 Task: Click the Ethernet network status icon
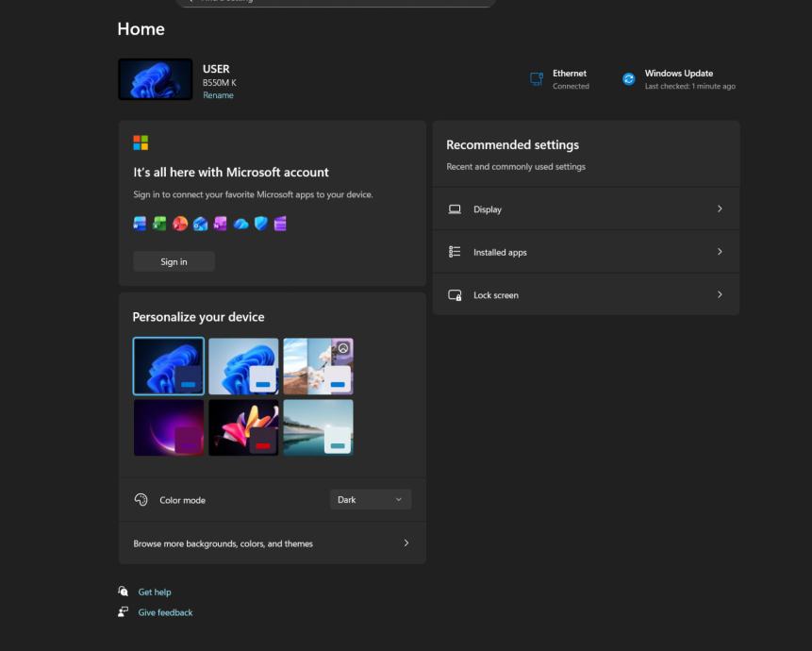pos(537,79)
